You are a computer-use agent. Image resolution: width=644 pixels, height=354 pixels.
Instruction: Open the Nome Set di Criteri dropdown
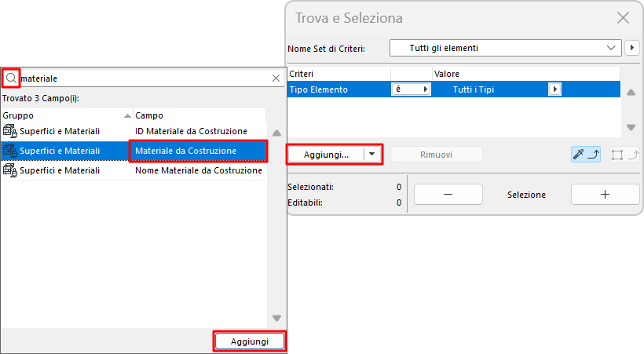pos(505,49)
